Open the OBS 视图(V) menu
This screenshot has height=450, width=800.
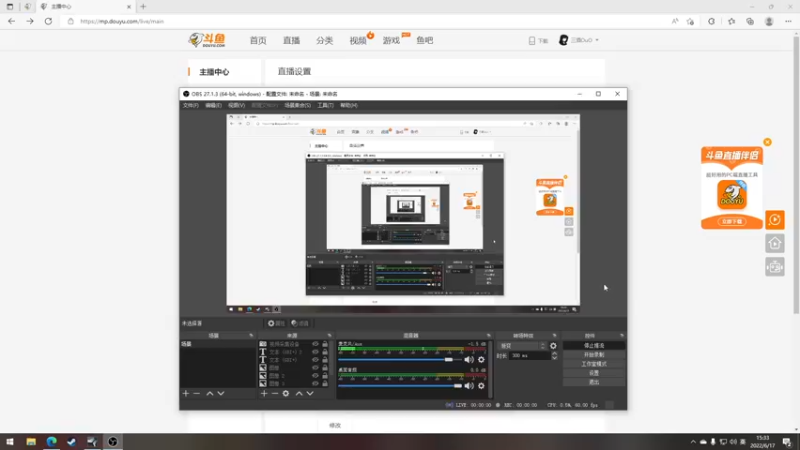[x=236, y=105]
